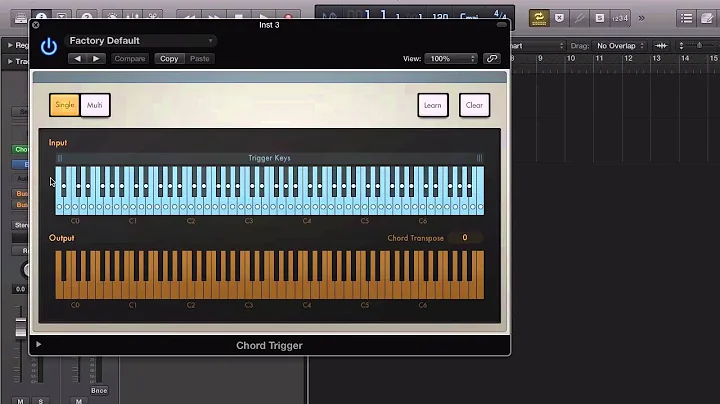This screenshot has width=720, height=404.
Task: Click the blue instrument slot in channel strip
Action: point(21,164)
